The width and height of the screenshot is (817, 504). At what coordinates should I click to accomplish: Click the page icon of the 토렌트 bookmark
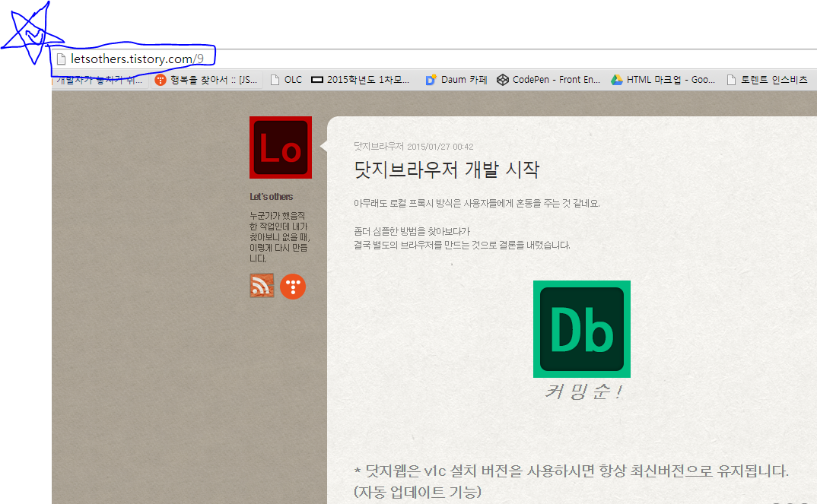tap(731, 80)
